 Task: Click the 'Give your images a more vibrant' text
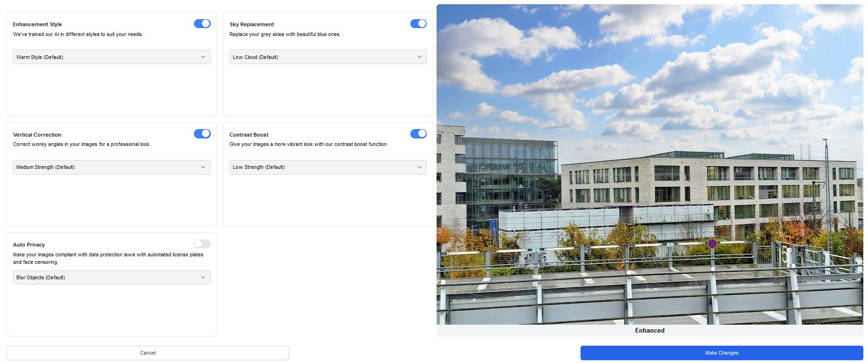pos(308,144)
